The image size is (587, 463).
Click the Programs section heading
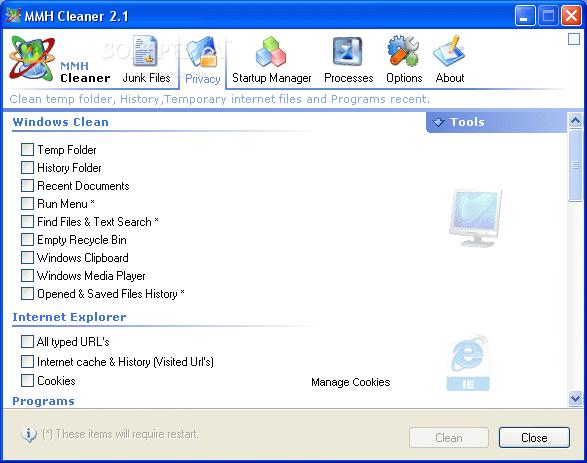(43, 401)
